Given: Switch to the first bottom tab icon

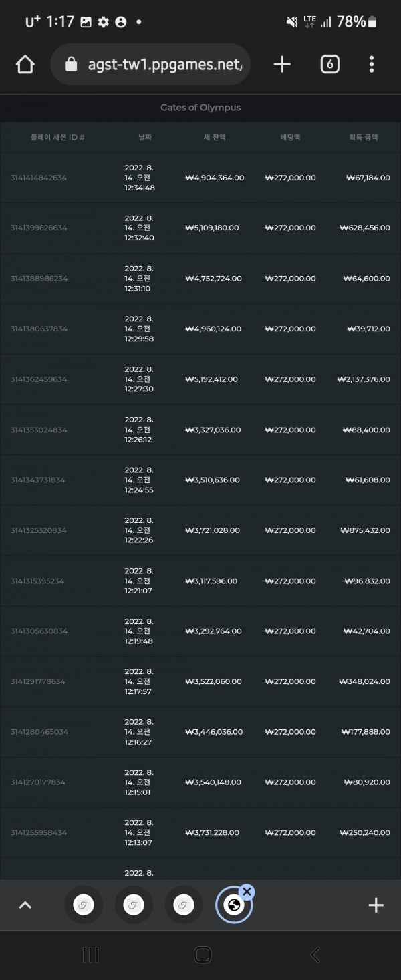Looking at the screenshot, I should pyautogui.click(x=84, y=905).
